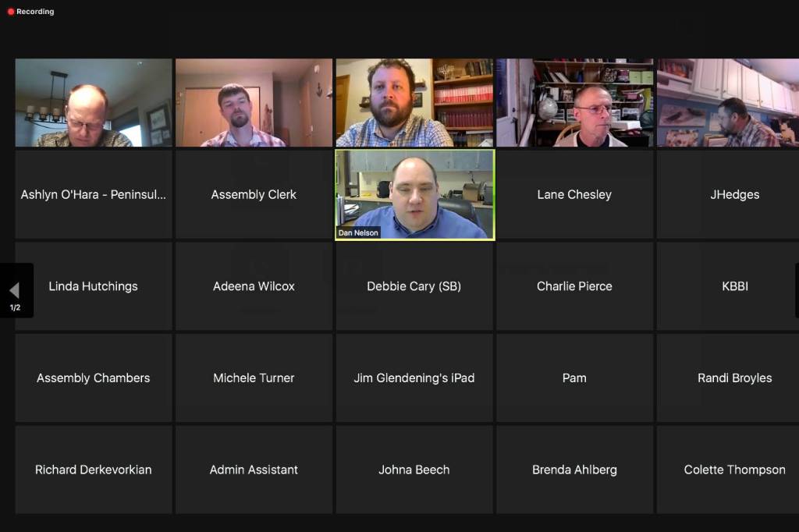Select Richard Derkevorkian tile

(94, 470)
